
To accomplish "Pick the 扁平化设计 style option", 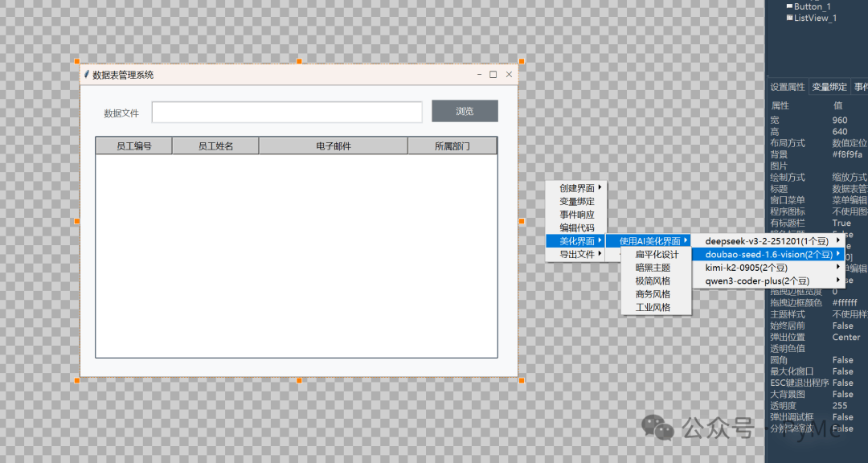I will 657,254.
